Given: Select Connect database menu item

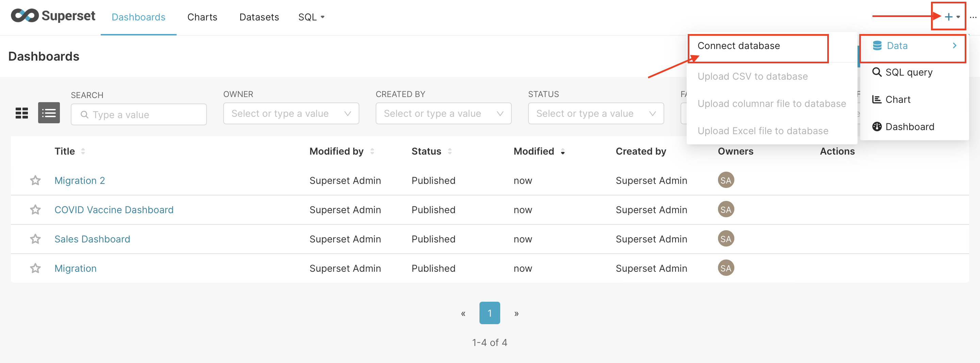Looking at the screenshot, I should coord(738,46).
